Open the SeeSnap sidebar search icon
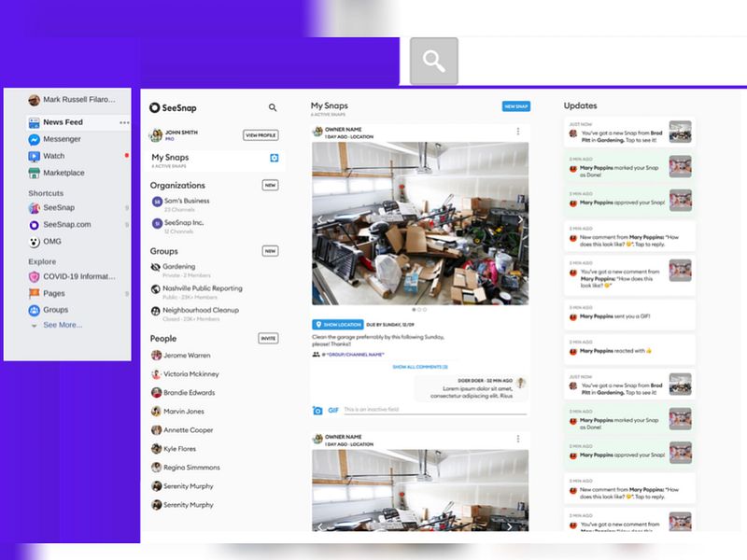Image resolution: width=747 pixels, height=560 pixels. click(x=273, y=107)
